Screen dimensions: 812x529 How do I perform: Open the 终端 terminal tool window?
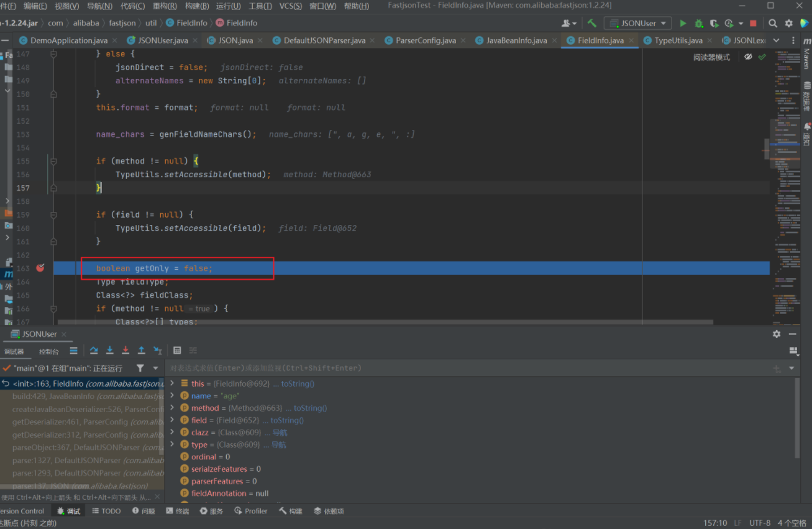tap(178, 511)
